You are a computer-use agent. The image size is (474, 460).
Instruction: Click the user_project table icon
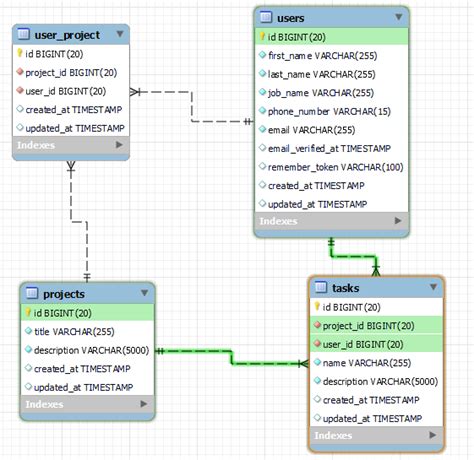click(x=23, y=34)
